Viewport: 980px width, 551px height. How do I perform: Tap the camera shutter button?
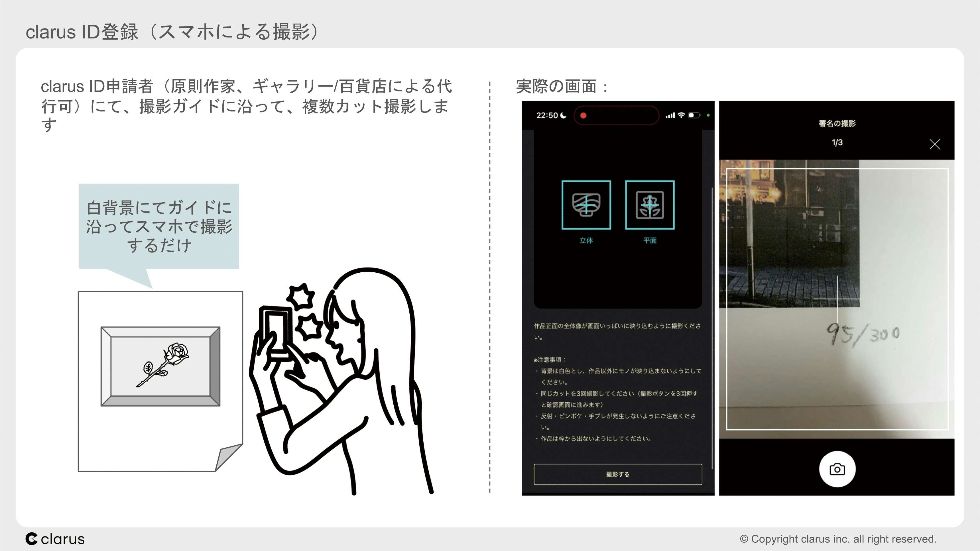(x=837, y=469)
